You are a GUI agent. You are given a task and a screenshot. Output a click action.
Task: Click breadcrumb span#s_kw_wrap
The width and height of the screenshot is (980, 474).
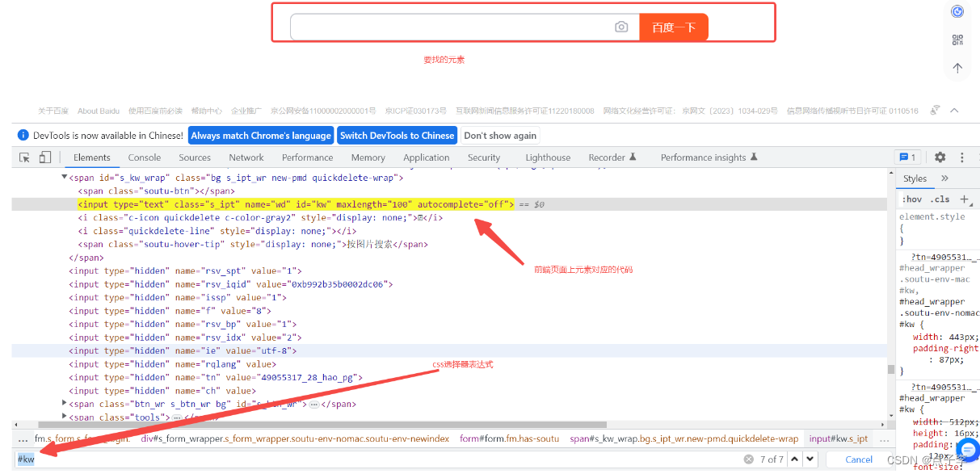684,438
